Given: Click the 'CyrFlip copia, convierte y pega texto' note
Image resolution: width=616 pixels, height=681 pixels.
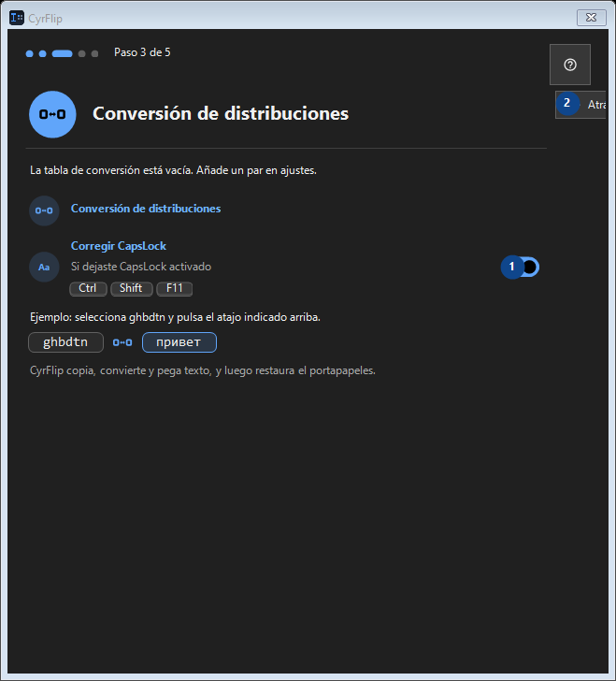Looking at the screenshot, I should point(202,370).
